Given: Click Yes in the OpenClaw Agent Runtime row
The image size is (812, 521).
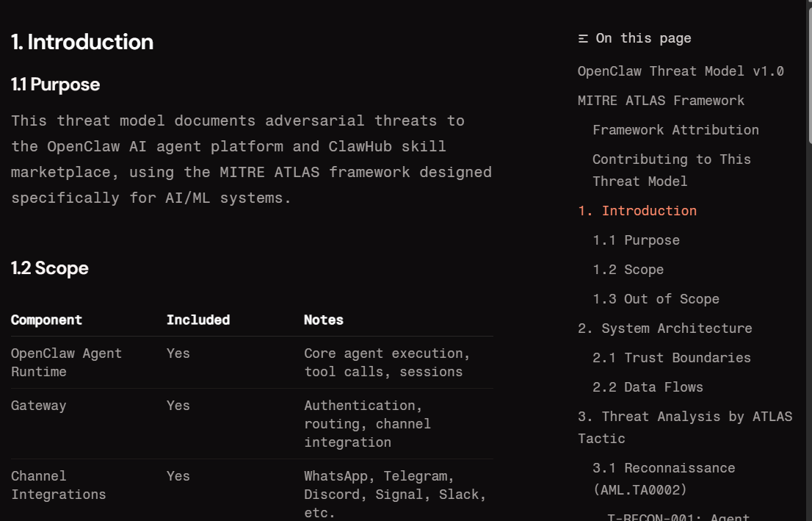Looking at the screenshot, I should point(178,353).
